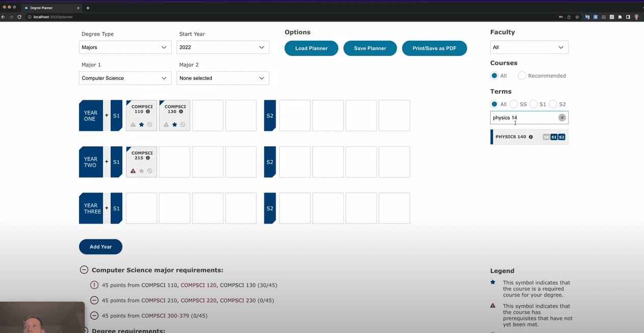The width and height of the screenshot is (644, 333).
Task: Switch to the Degree Planner browser tab
Action: [51, 8]
